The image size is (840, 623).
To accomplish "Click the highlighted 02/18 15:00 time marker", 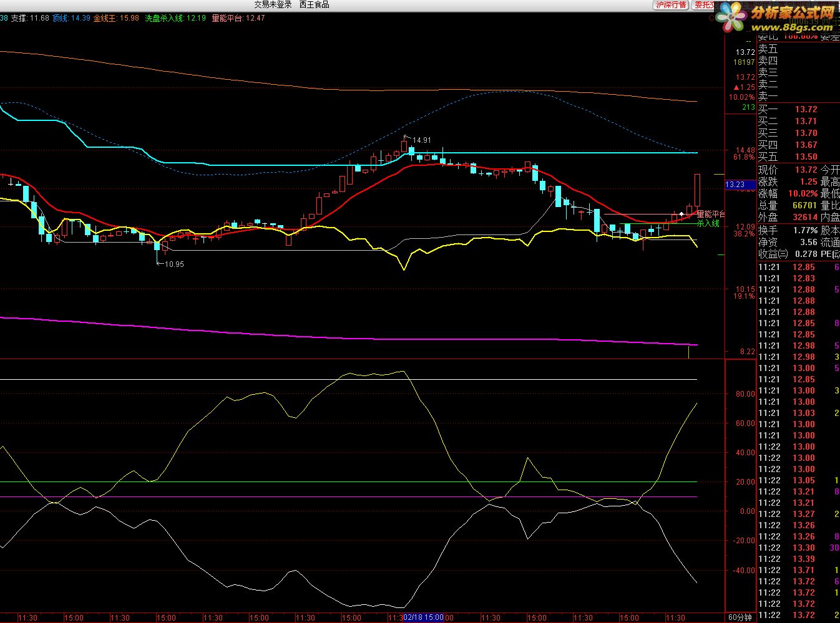I will tap(423, 617).
